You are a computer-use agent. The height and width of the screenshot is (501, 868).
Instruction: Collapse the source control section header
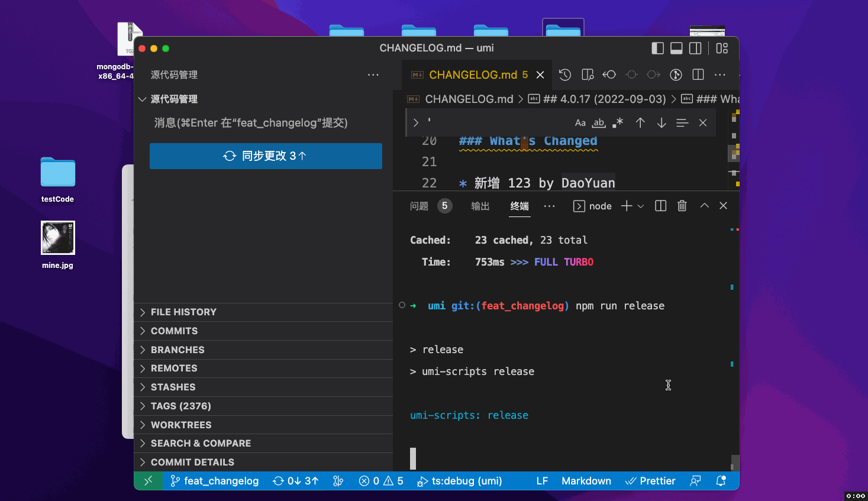(263, 99)
